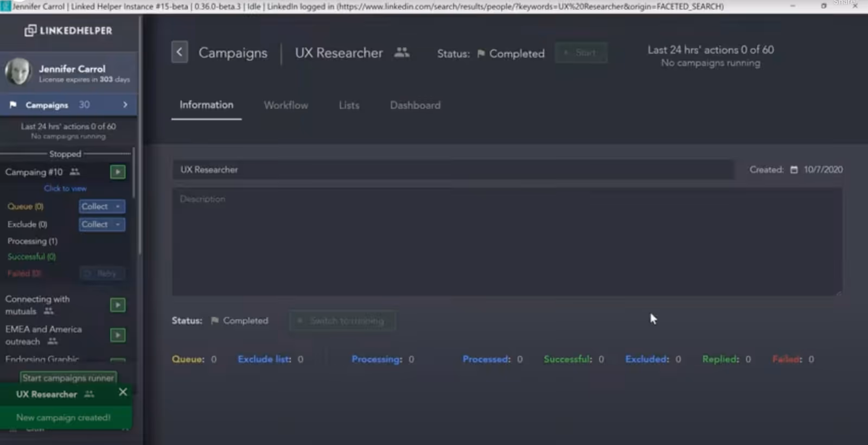This screenshot has width=868, height=445.
Task: Open the Dashboard tab
Action: [415, 105]
